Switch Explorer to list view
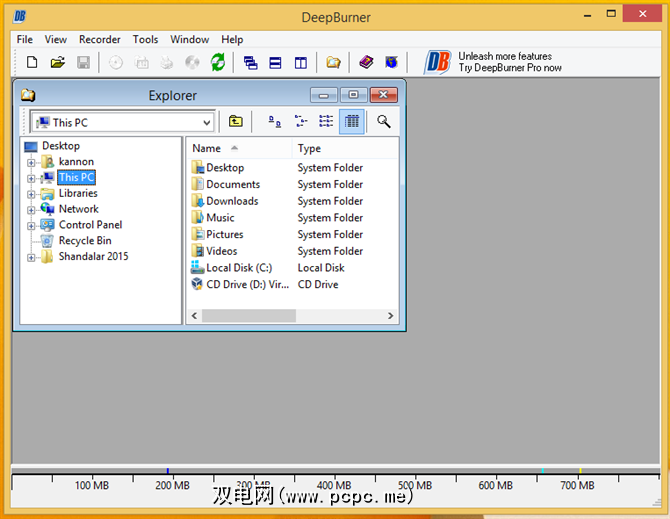 pos(326,122)
